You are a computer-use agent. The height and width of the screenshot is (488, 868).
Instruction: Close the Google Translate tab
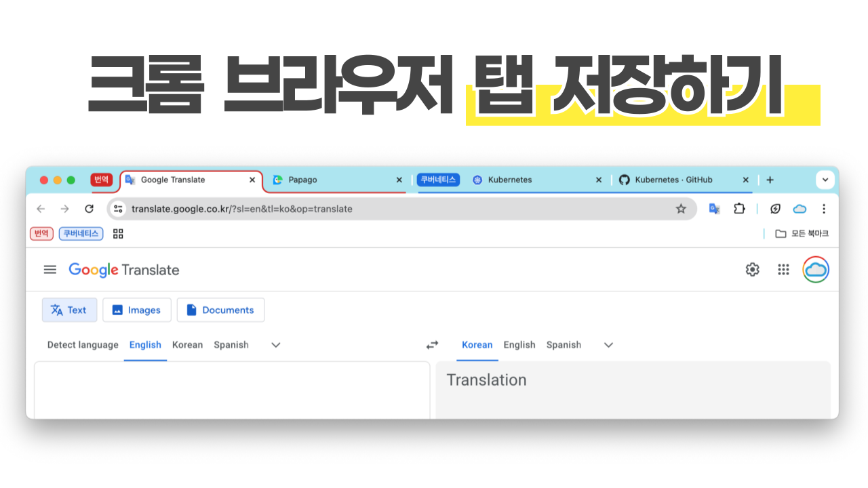click(x=252, y=180)
